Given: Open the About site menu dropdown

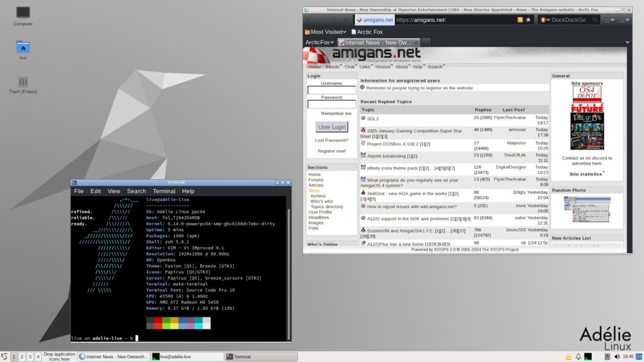Looking at the screenshot, I should point(402,67).
